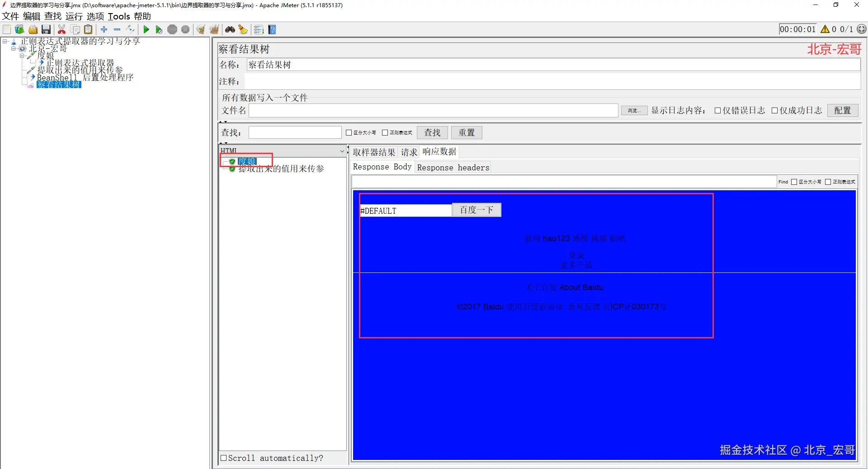Click the Copy icon in toolbar

point(75,30)
